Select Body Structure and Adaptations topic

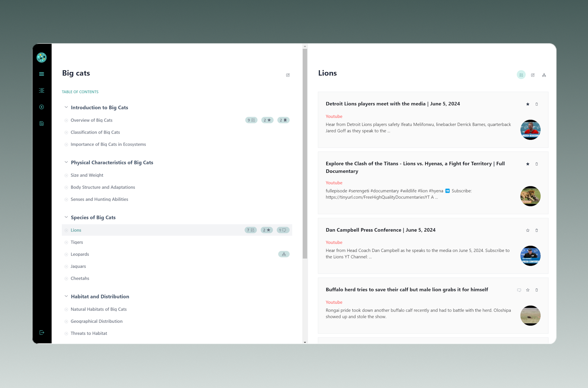(x=103, y=187)
